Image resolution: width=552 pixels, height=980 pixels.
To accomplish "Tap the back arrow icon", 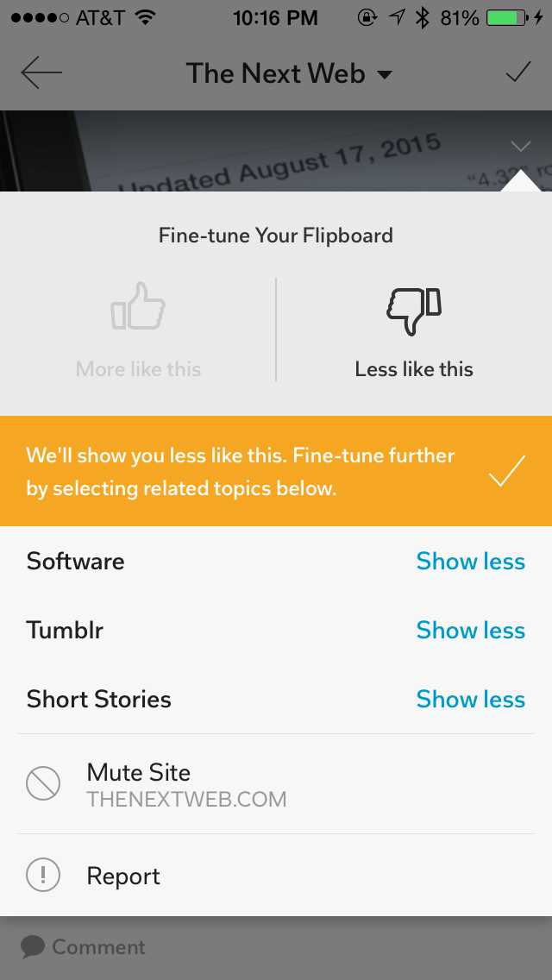I will pyautogui.click(x=41, y=73).
